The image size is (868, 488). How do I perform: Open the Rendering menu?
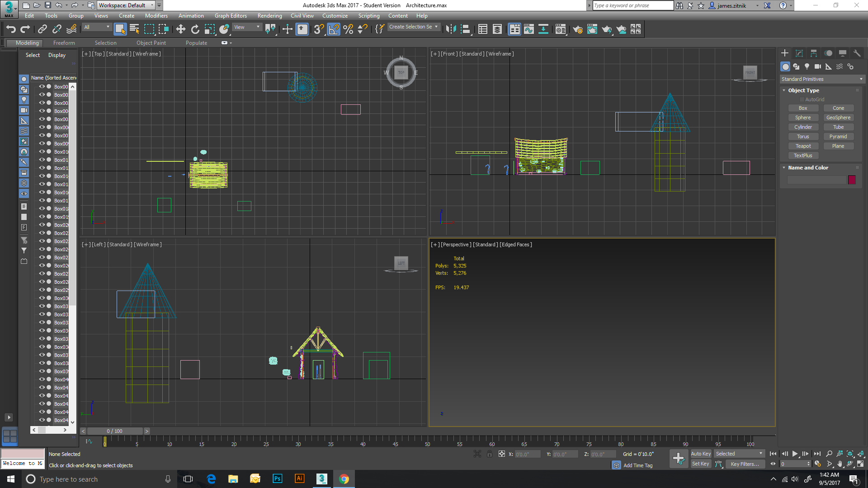(x=269, y=16)
